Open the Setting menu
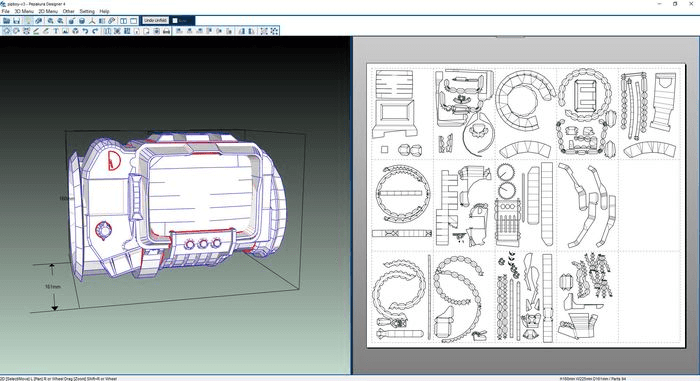 pyautogui.click(x=87, y=11)
